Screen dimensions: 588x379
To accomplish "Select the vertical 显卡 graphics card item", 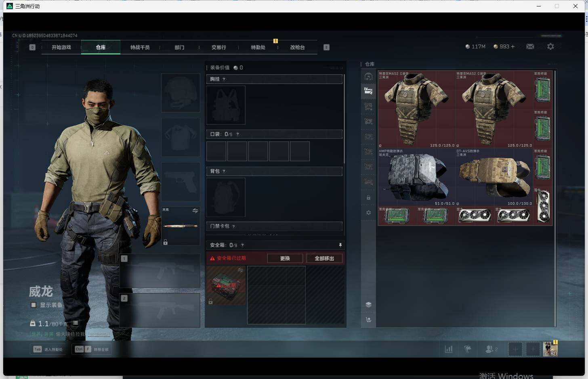I will coord(543,206).
